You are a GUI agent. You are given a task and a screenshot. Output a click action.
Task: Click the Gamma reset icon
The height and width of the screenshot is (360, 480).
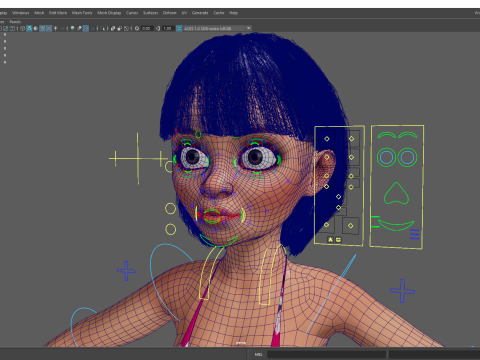click(158, 29)
